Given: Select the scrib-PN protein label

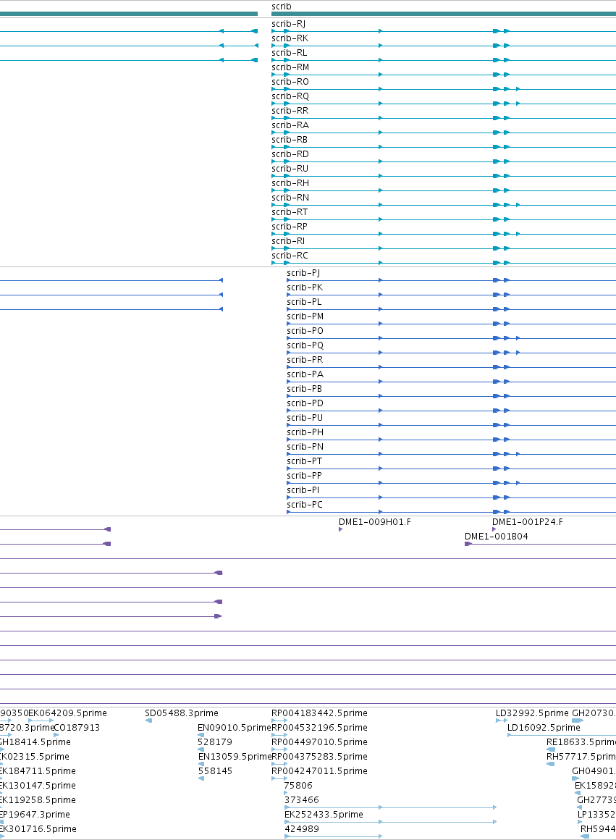Looking at the screenshot, I should click(305, 446).
